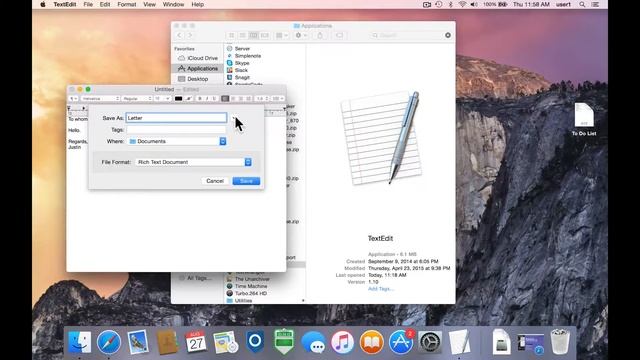The image size is (640, 360).
Task: Launch iBooks from the Dock
Action: (x=371, y=342)
